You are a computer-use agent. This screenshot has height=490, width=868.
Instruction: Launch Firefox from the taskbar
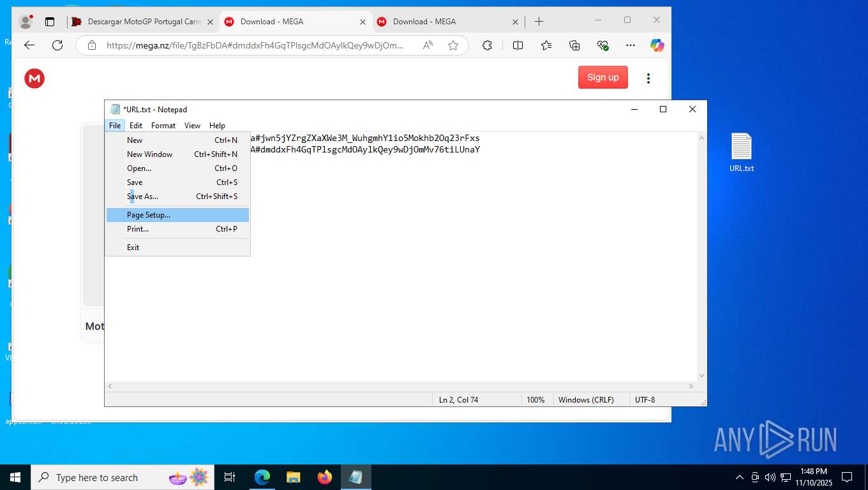325,477
